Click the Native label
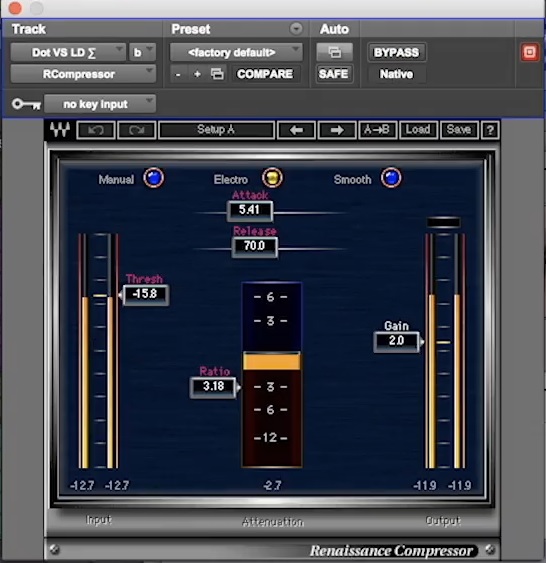The image size is (546, 563). coord(396,74)
